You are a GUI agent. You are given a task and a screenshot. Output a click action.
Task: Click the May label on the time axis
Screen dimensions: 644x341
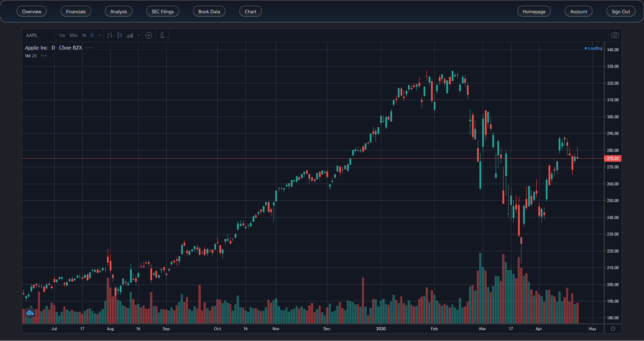point(593,329)
